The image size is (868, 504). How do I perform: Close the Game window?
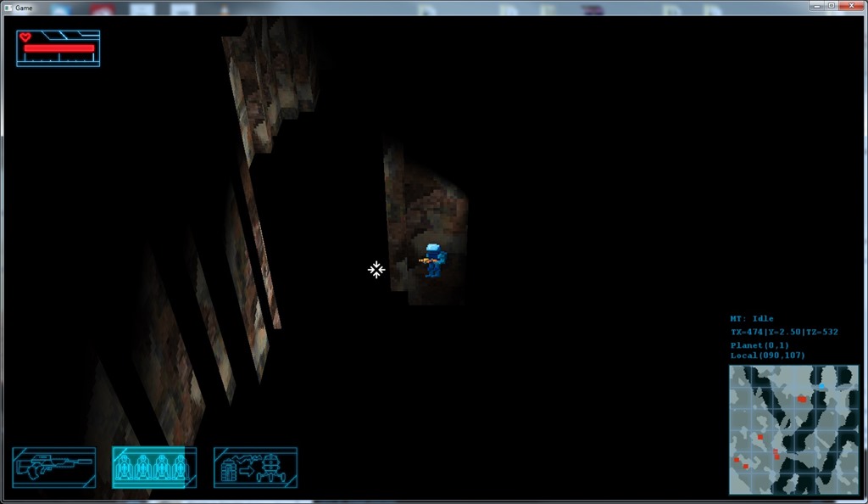pyautogui.click(x=851, y=6)
